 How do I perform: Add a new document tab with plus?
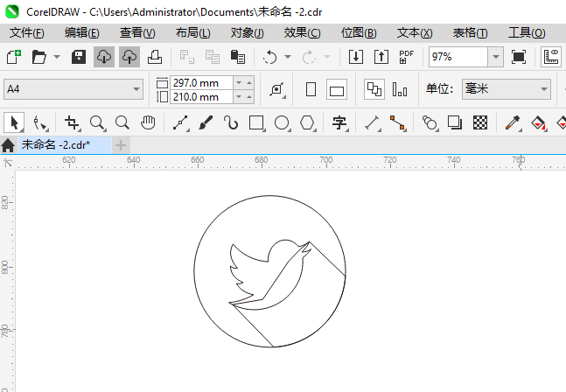(x=121, y=145)
